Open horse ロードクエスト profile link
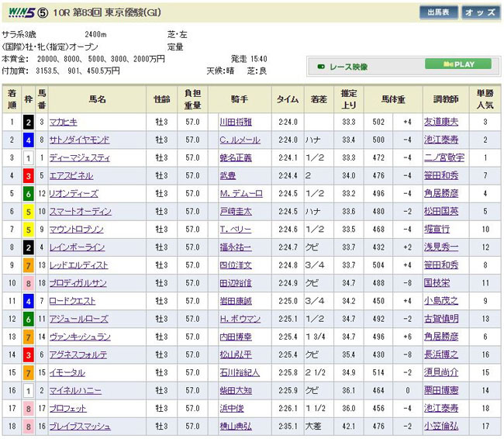This screenshot has height=439, width=504. coord(71,300)
